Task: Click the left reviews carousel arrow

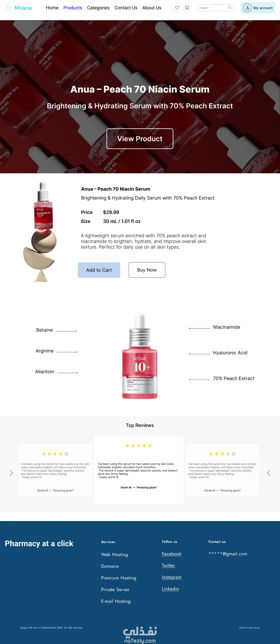Action: pos(11,473)
